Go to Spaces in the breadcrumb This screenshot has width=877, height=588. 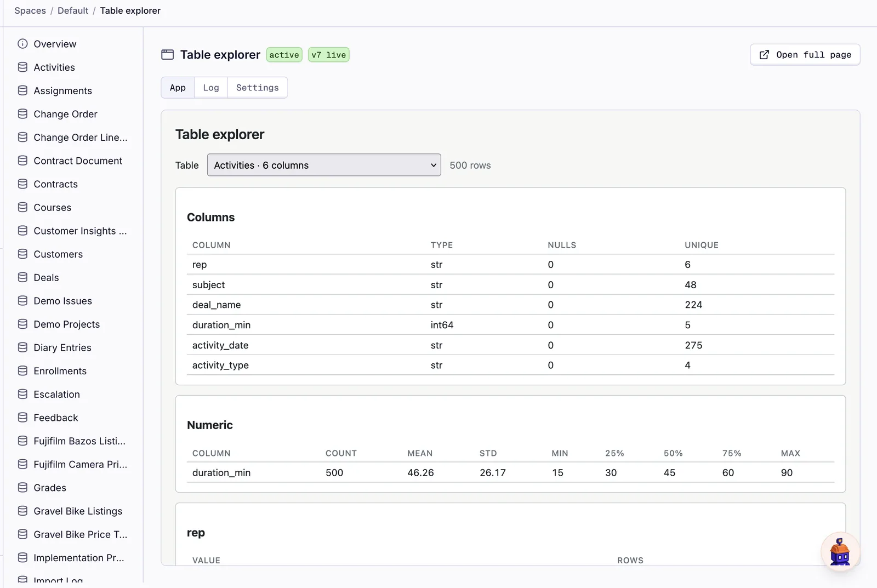point(30,11)
